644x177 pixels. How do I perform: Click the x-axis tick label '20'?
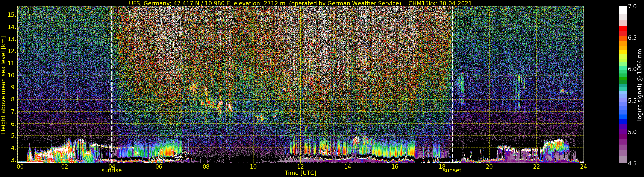tap(489, 167)
